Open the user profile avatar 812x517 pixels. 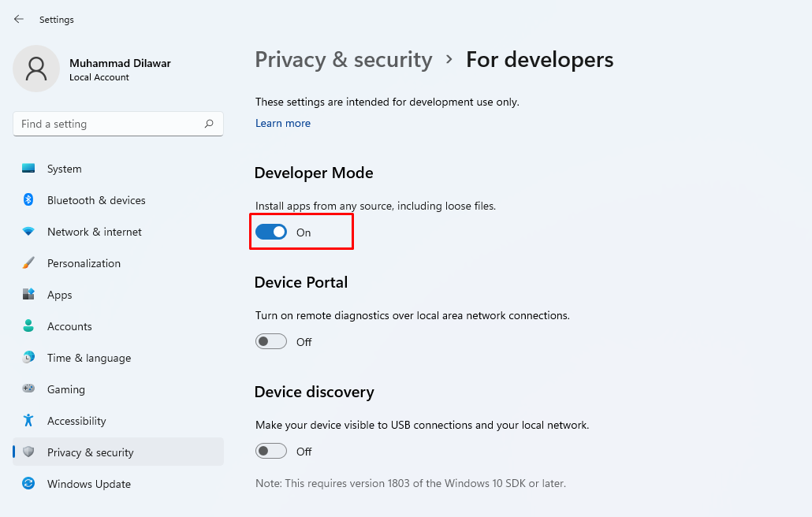pos(36,69)
